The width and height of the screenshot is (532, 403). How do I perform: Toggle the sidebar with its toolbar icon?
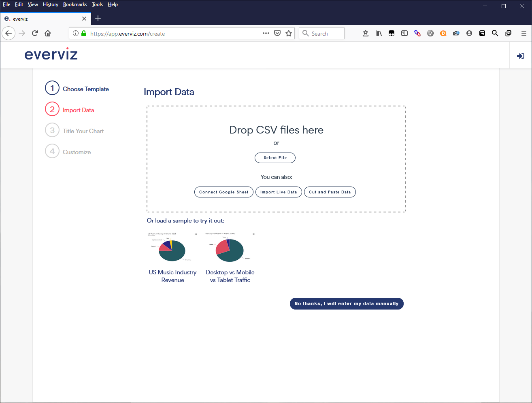[x=404, y=33]
